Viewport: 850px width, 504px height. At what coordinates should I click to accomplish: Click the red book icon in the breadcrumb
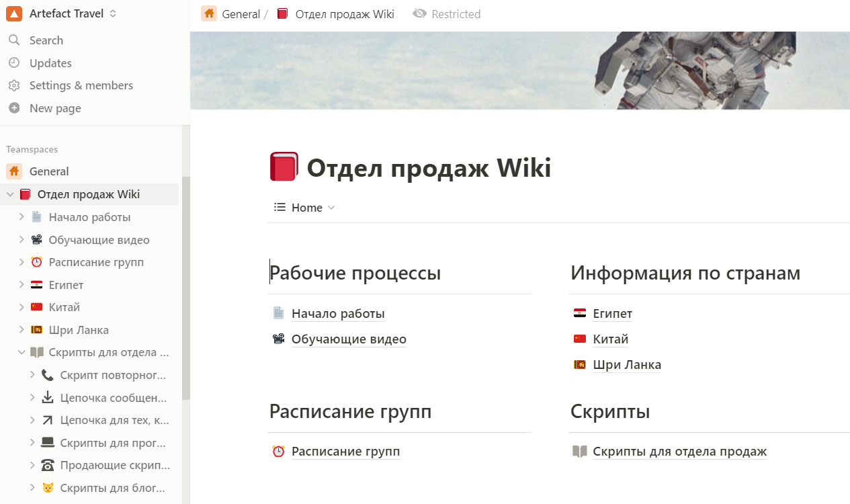283,13
